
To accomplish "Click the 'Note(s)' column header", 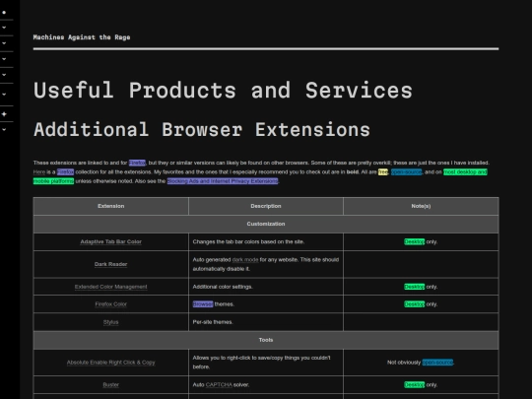I will [x=421, y=206].
